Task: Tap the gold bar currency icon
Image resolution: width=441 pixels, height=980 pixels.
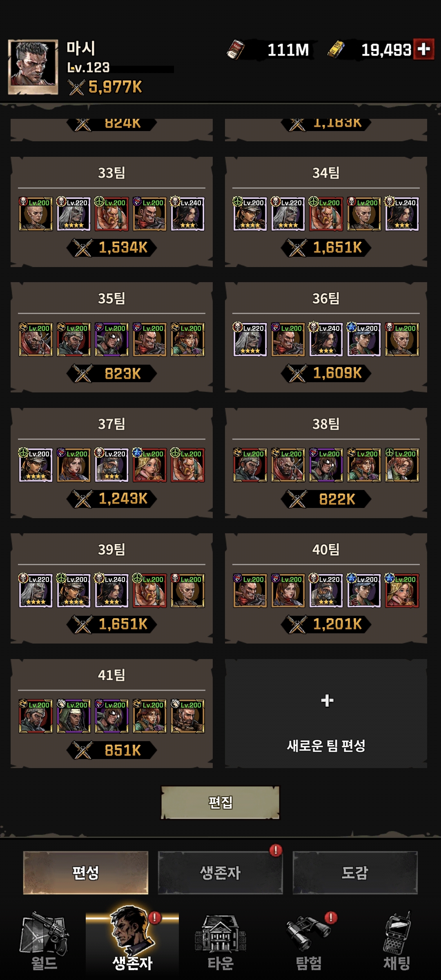Action: point(336,49)
